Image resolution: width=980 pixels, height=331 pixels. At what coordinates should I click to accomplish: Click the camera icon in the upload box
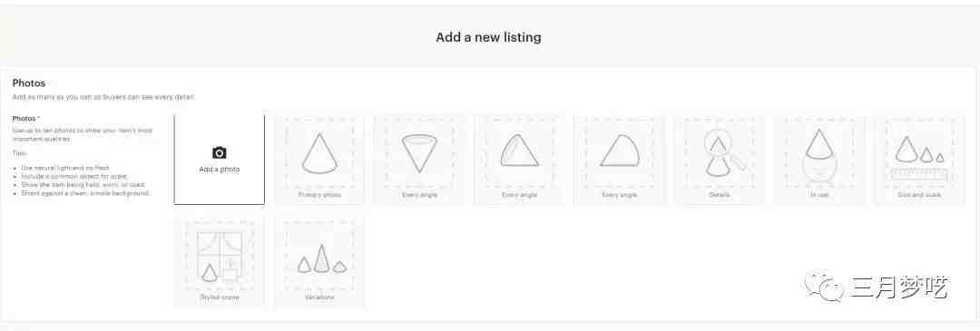pos(220,152)
